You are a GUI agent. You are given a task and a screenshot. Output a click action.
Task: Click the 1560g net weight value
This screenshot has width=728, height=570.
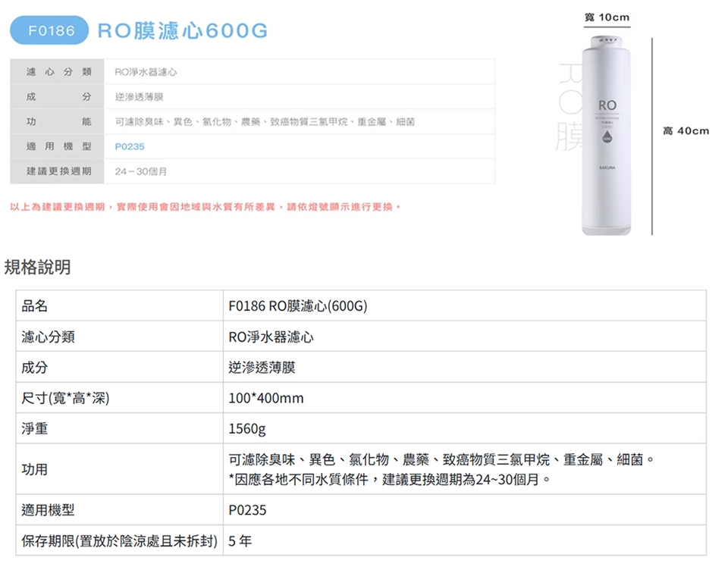click(x=247, y=429)
